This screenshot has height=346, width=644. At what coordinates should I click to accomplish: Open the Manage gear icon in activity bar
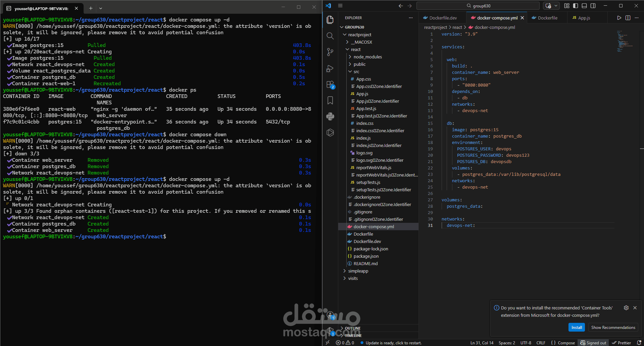(x=330, y=331)
